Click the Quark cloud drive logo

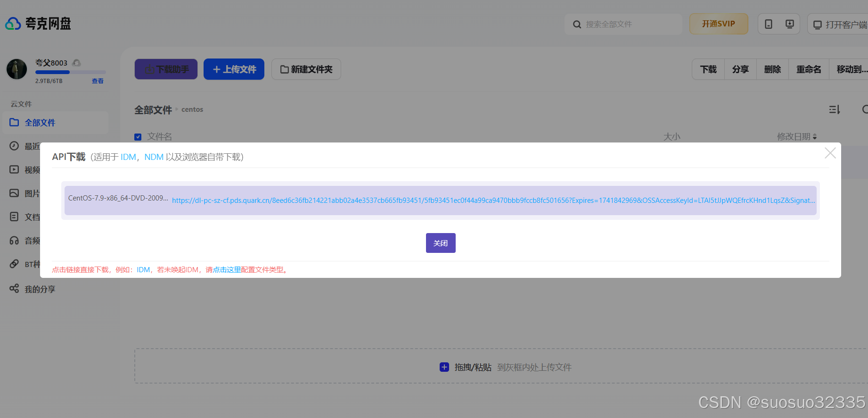point(38,24)
